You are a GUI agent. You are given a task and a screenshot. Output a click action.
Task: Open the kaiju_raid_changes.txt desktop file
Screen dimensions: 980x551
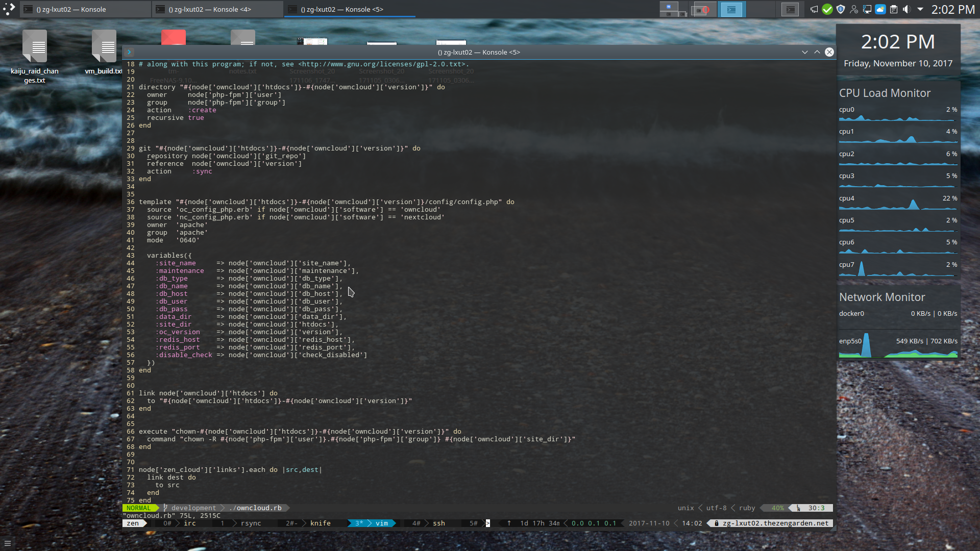tap(35, 56)
